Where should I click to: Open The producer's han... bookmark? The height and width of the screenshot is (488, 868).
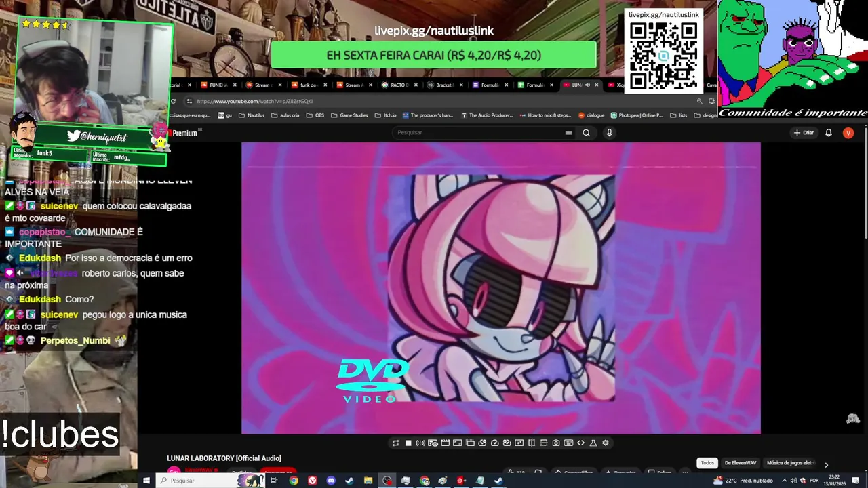(427, 115)
